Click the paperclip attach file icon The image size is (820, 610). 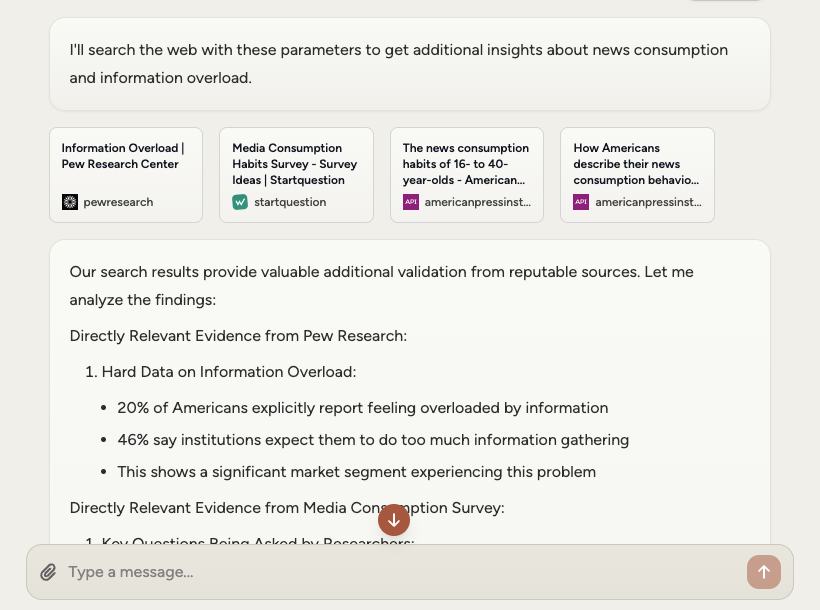click(48, 573)
